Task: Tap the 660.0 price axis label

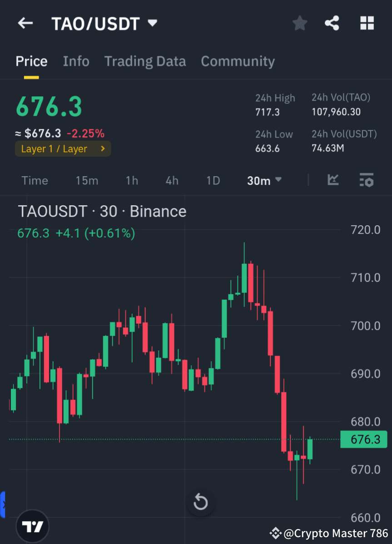Action: (x=366, y=518)
